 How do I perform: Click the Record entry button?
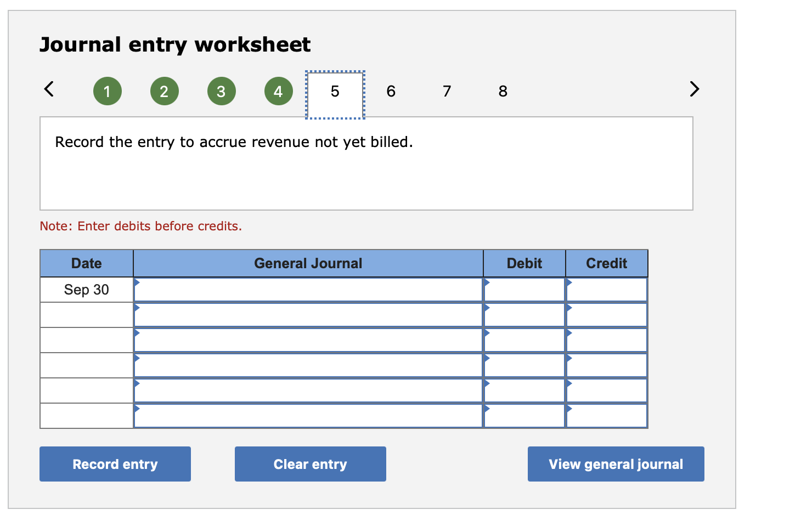click(115, 463)
